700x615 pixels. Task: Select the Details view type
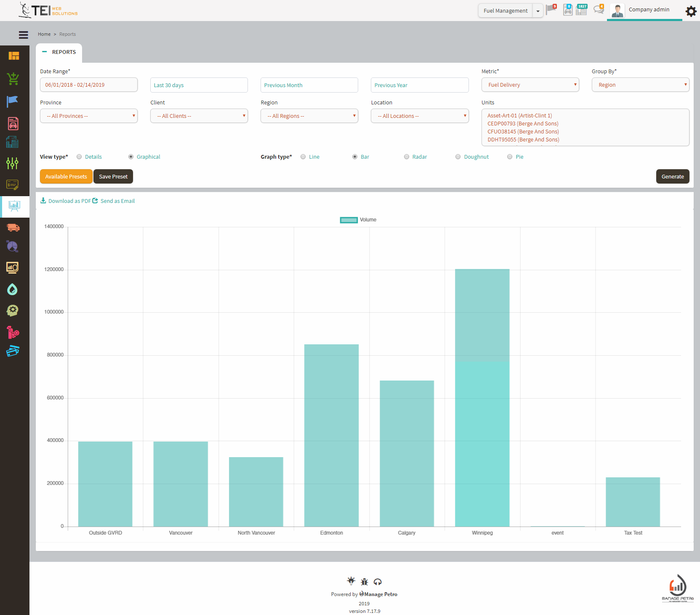pyautogui.click(x=79, y=157)
